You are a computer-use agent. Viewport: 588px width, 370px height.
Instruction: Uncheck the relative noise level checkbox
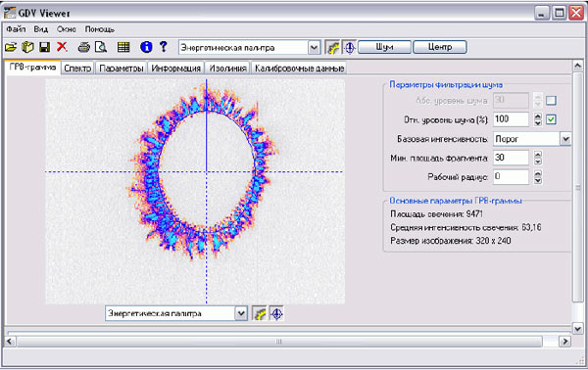point(551,119)
